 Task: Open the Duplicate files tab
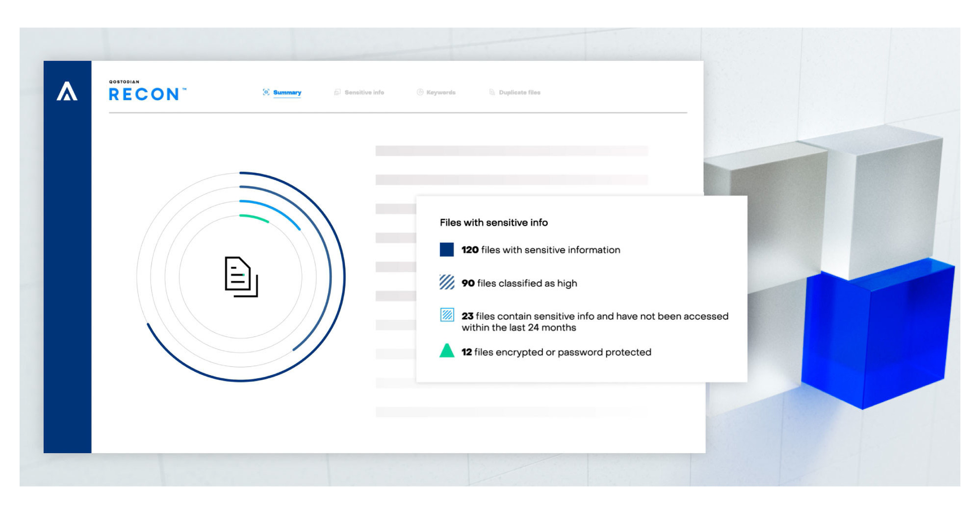click(519, 92)
